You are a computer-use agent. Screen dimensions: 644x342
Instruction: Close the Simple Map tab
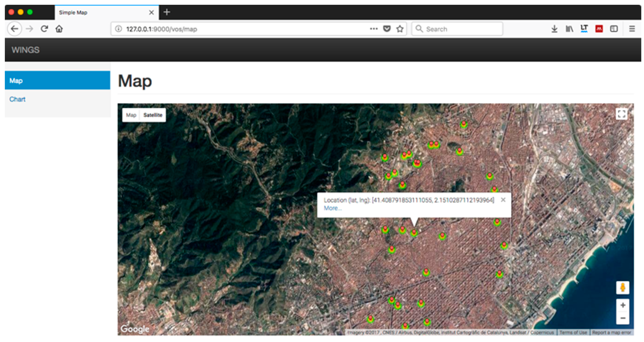pos(151,12)
